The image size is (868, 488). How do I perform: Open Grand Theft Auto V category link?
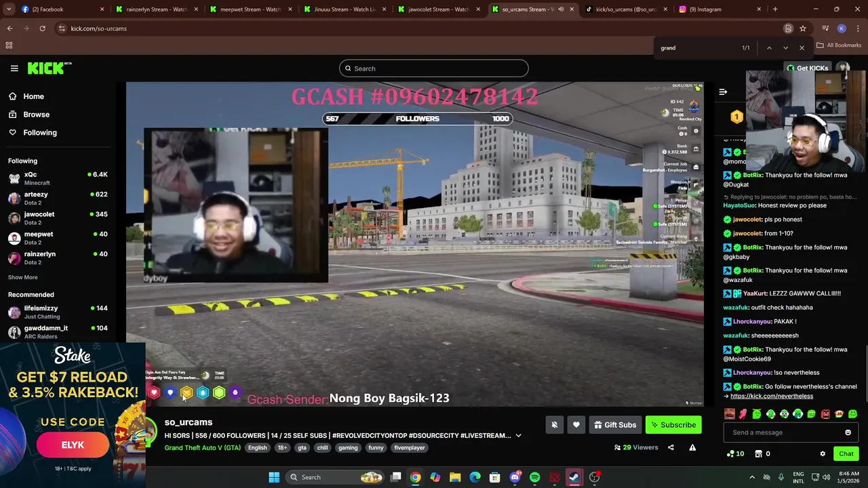click(x=202, y=447)
